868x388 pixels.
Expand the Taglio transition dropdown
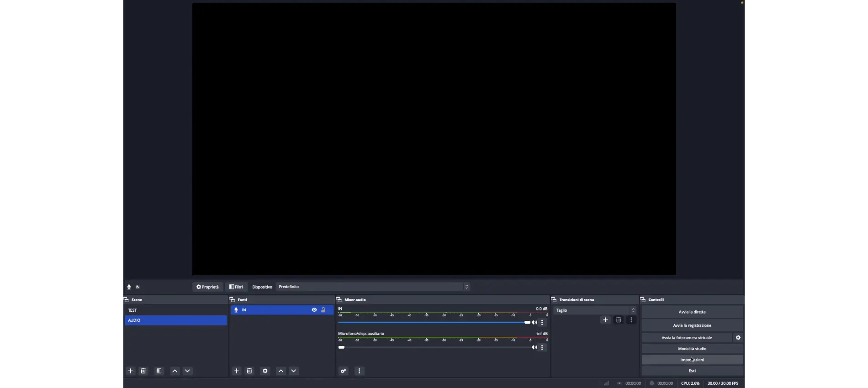[594, 310]
